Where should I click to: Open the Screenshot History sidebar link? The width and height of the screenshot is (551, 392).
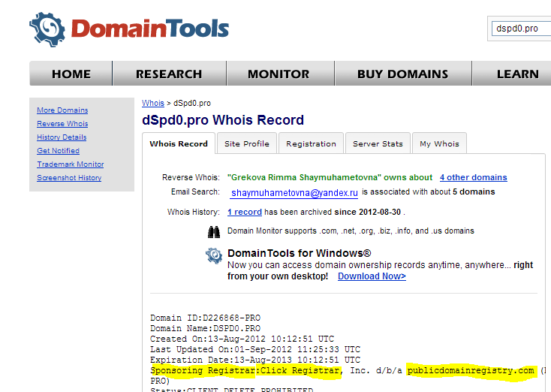[x=69, y=177]
